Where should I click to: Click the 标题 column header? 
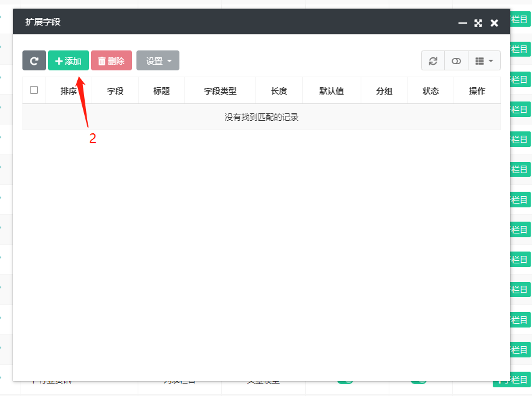tap(161, 91)
